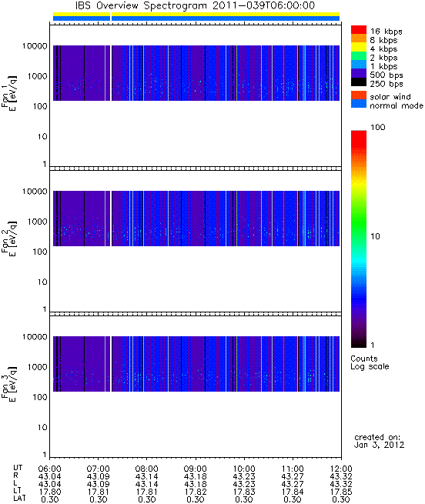Click the spectrogram title text

coord(195,5)
